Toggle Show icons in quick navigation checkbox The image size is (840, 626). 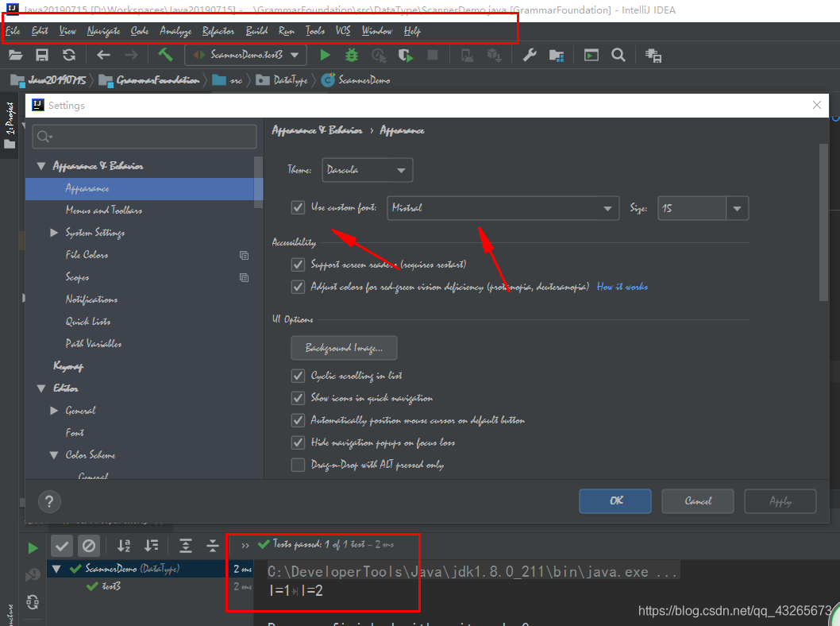point(298,398)
